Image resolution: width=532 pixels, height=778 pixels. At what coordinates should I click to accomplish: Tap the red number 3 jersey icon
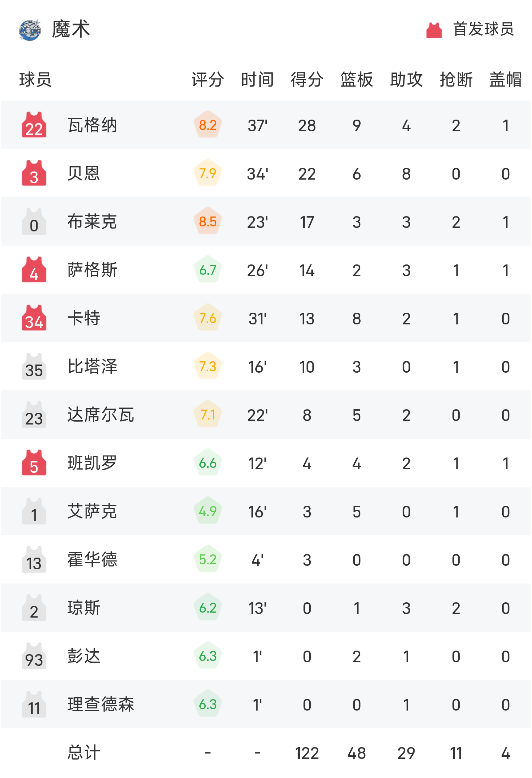34,173
